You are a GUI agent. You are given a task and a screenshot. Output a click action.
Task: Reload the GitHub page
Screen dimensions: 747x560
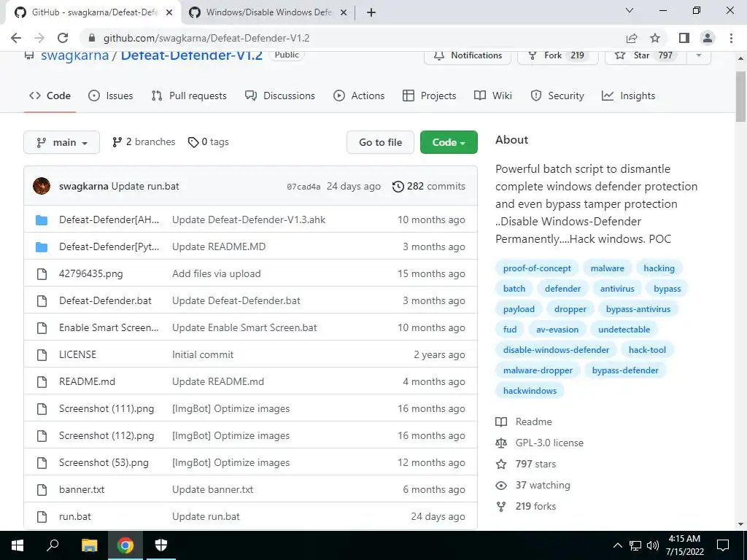[x=63, y=38]
